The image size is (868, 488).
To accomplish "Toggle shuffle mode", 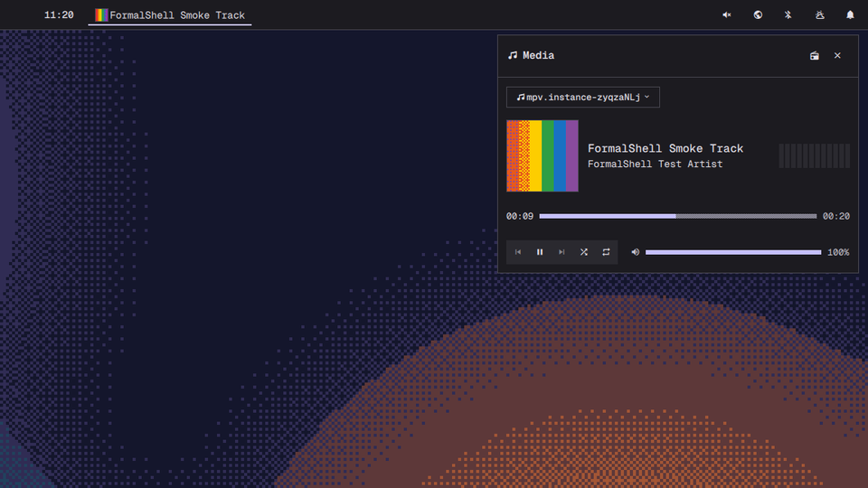I will pyautogui.click(x=584, y=252).
